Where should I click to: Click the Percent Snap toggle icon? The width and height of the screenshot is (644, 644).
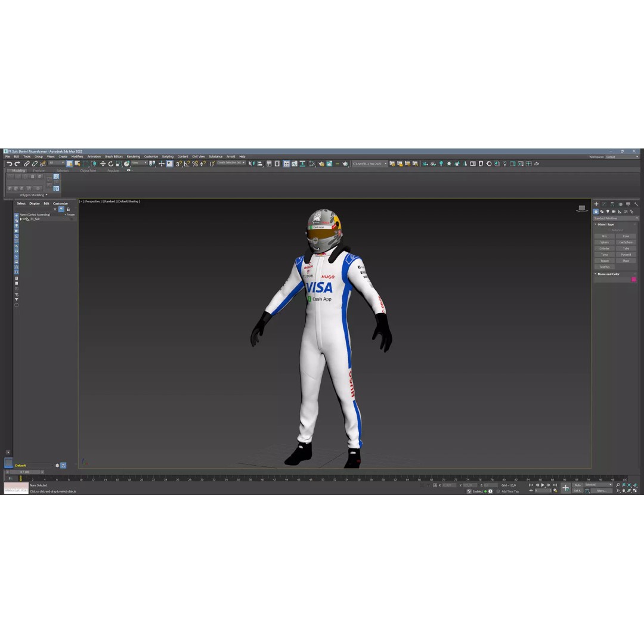[x=195, y=163]
